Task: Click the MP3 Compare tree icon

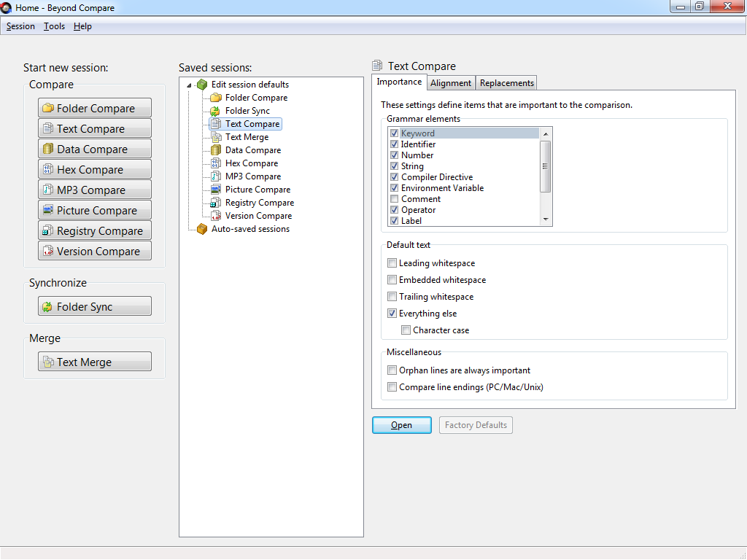Action: tap(215, 176)
